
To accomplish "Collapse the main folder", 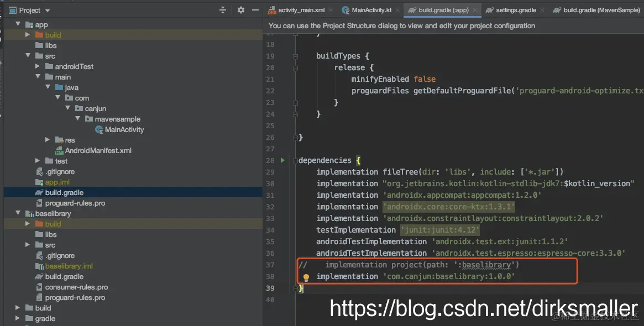I will click(x=38, y=77).
